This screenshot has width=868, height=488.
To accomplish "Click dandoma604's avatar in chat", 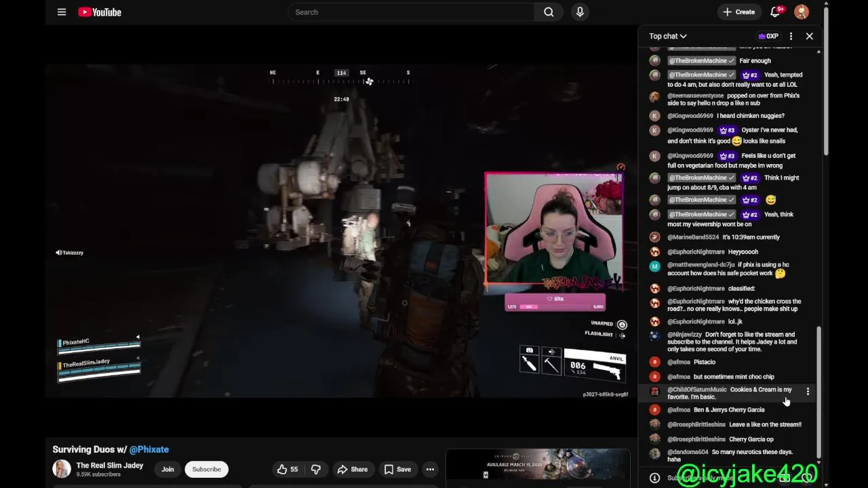I will tap(654, 453).
